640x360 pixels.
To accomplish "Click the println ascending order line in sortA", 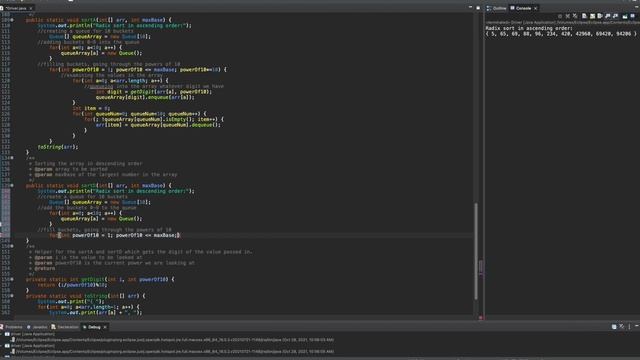I will click(114, 26).
